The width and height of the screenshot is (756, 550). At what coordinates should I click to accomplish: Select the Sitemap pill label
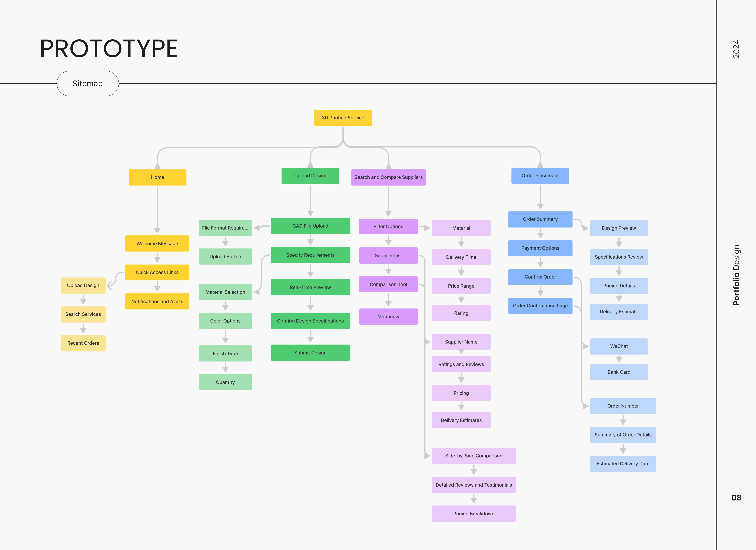coord(88,83)
